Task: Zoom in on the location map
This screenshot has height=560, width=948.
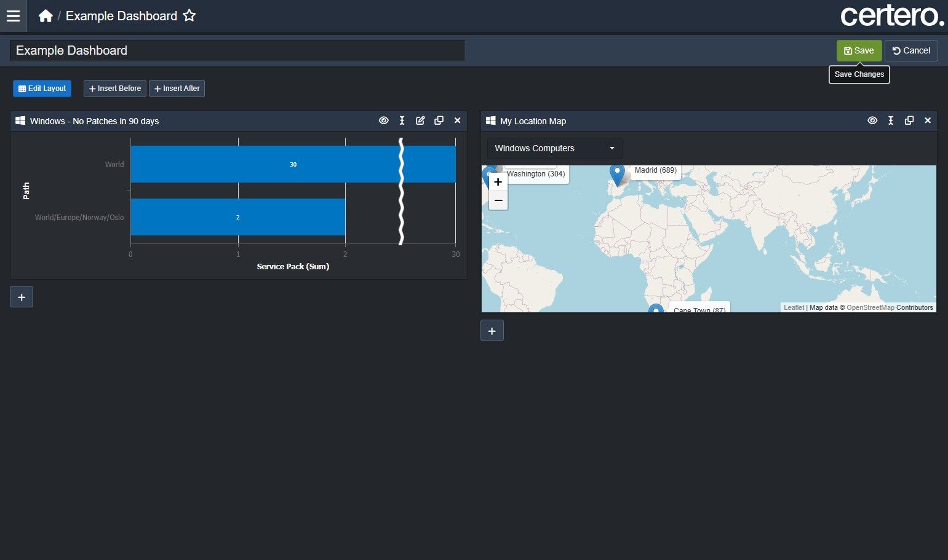Action: click(498, 182)
